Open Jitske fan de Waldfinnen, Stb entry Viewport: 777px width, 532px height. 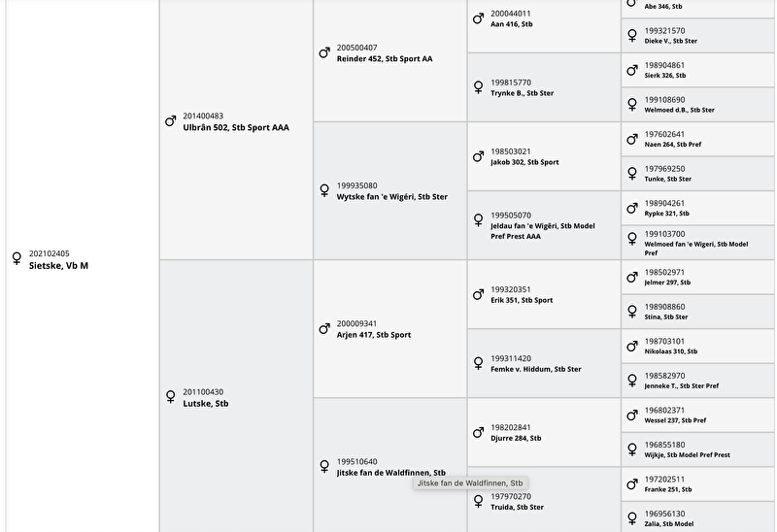click(391, 473)
